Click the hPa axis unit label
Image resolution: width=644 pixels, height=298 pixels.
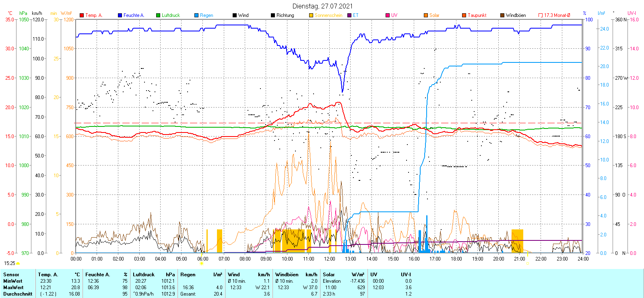23,13
